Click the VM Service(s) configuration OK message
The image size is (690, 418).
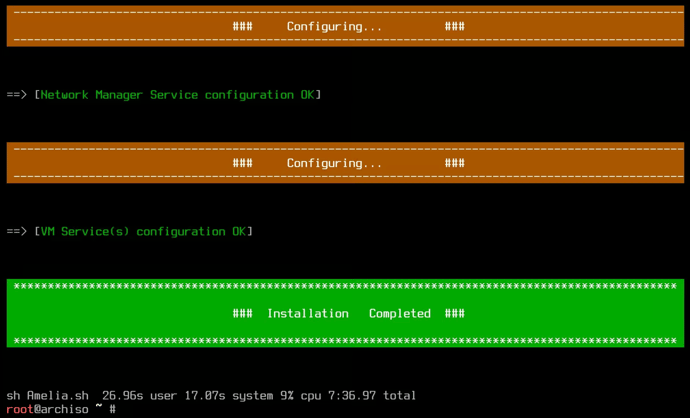coord(143,232)
